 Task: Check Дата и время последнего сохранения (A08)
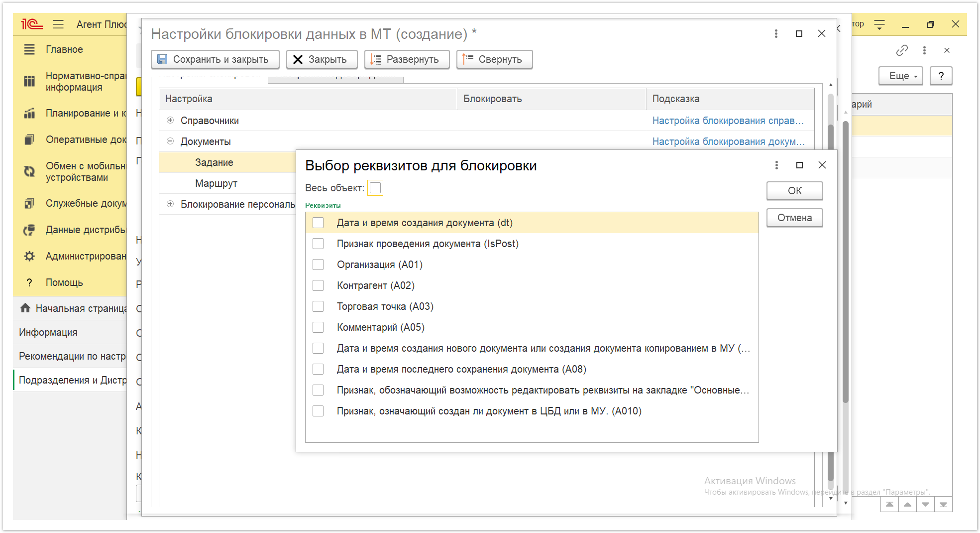click(318, 369)
